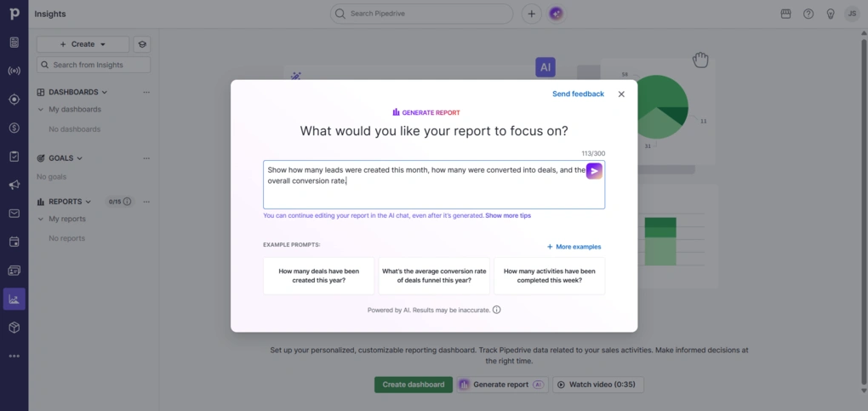This screenshot has height=411, width=868.
Task: Focus the Search from Insights field
Action: pyautogui.click(x=94, y=65)
